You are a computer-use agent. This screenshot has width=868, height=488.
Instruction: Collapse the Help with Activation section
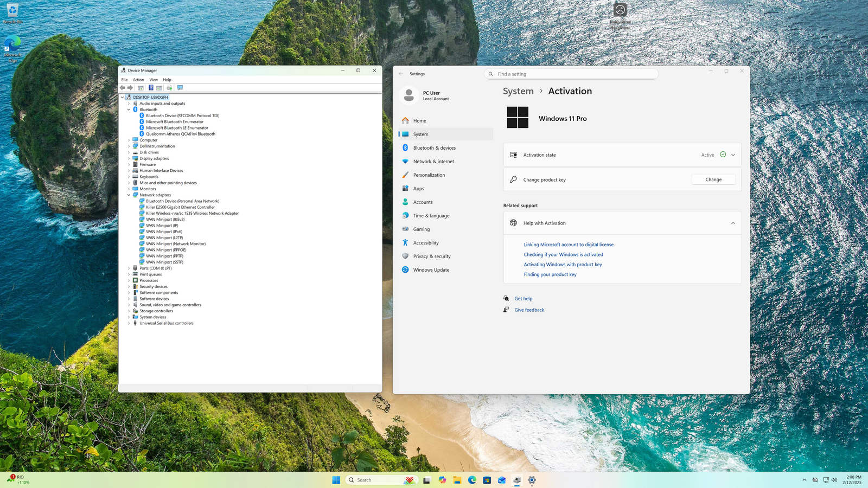point(733,223)
